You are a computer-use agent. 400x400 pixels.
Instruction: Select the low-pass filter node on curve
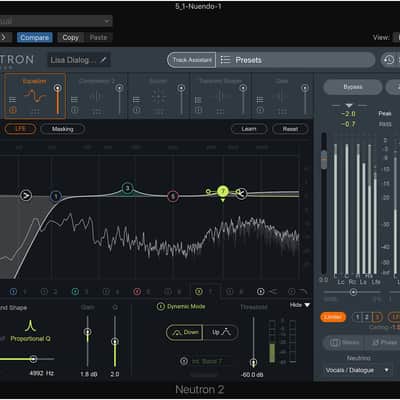pyautogui.click(x=242, y=194)
